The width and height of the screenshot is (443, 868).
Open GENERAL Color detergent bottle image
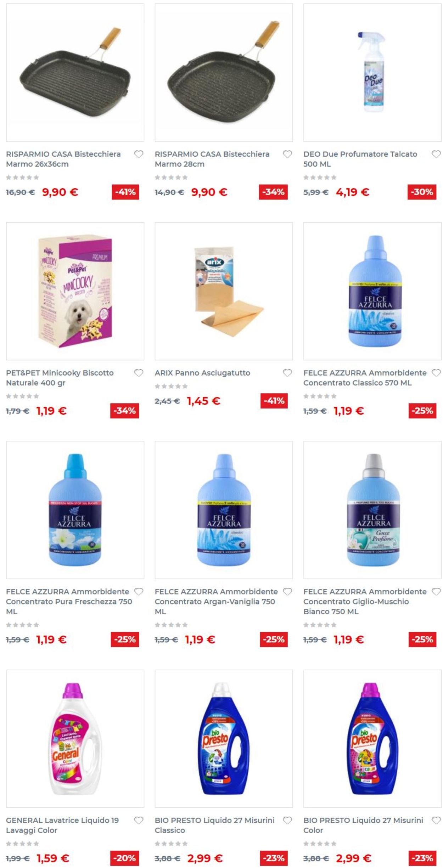(x=75, y=739)
